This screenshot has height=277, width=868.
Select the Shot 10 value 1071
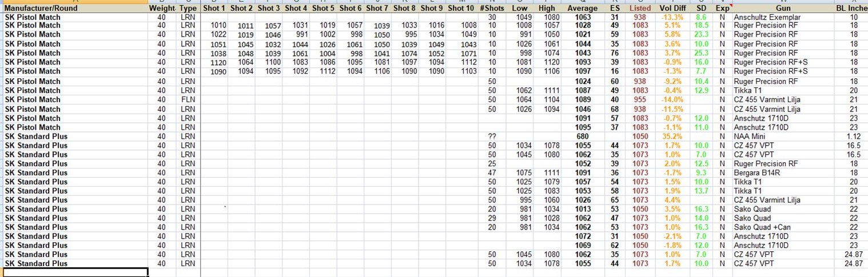(468, 53)
